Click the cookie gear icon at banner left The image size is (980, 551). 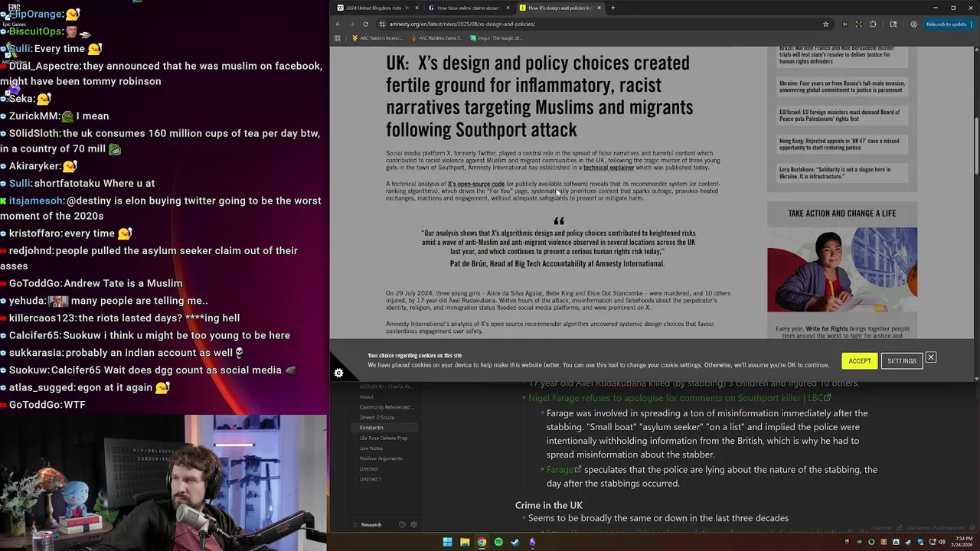(338, 373)
